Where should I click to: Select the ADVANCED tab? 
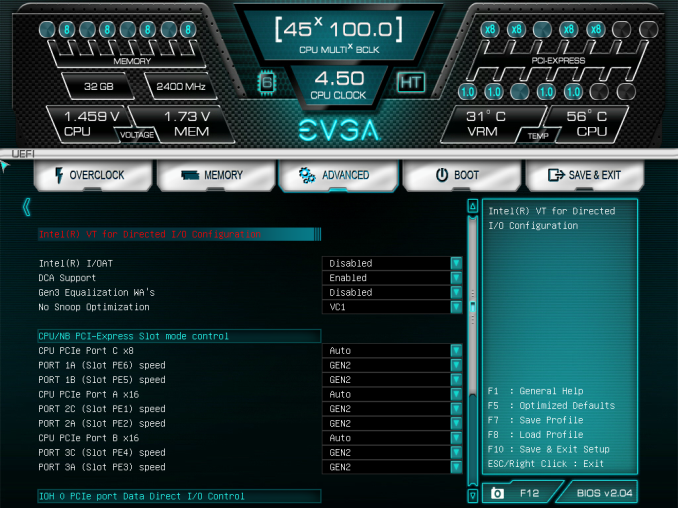pyautogui.click(x=339, y=175)
